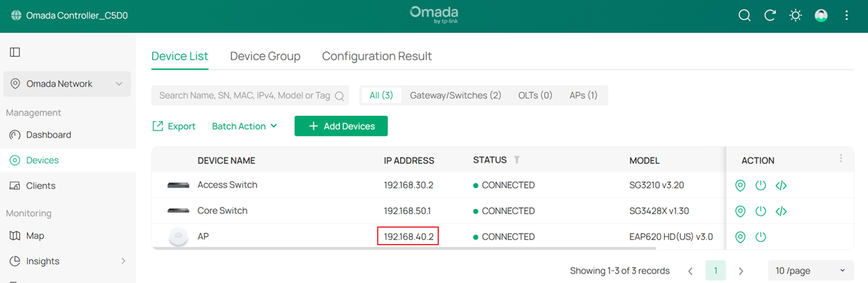Click IP address 192.168.50.1
The image size is (868, 283).
(407, 211)
